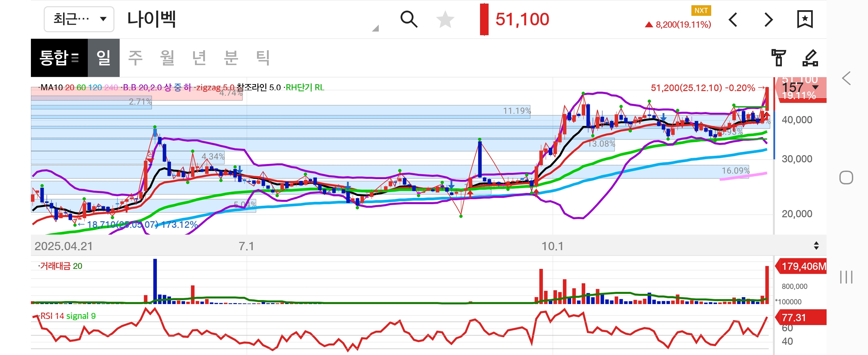Expand the 157 candle count dropdown
The height and width of the screenshot is (355, 868).
point(815,87)
